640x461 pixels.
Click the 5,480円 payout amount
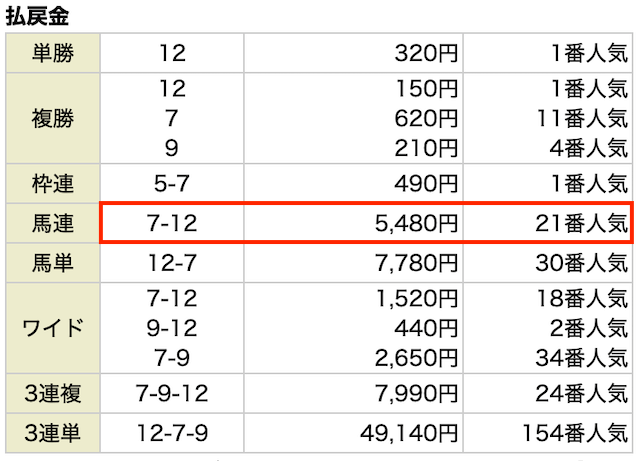tap(416, 223)
